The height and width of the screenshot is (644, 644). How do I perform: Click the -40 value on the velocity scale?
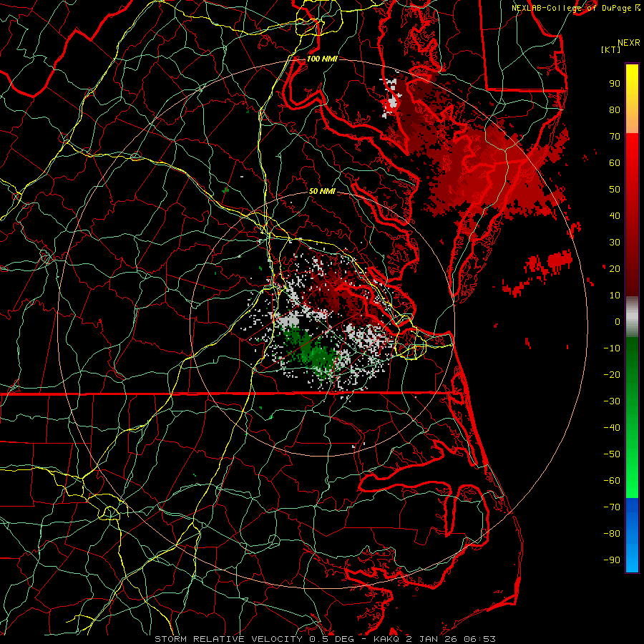(612, 428)
